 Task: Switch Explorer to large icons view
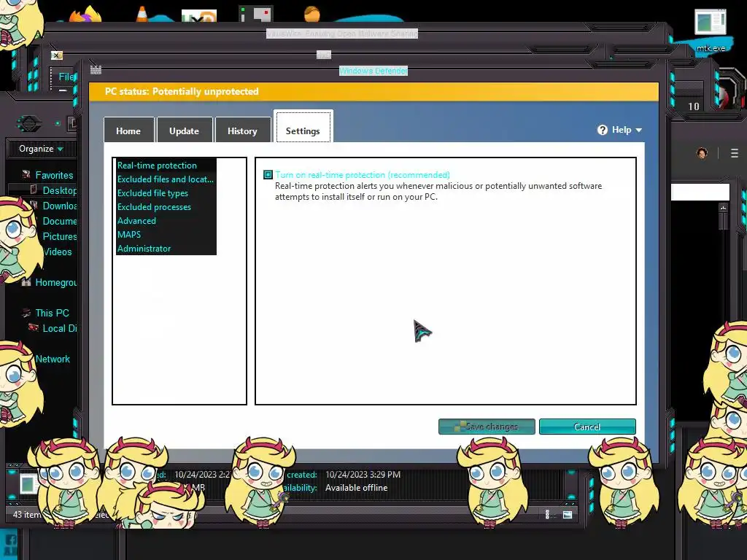point(568,514)
